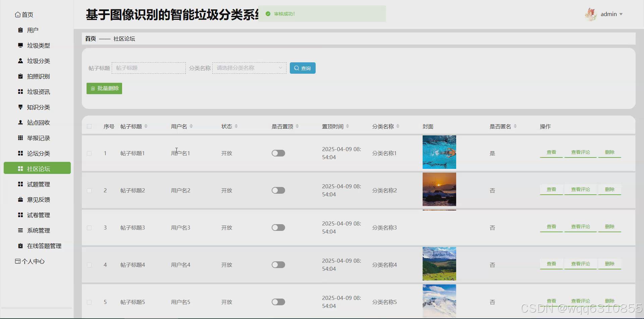This screenshot has width=644, height=319.
Task: Click the 意见反馈 briefcase icon
Action: click(x=20, y=199)
